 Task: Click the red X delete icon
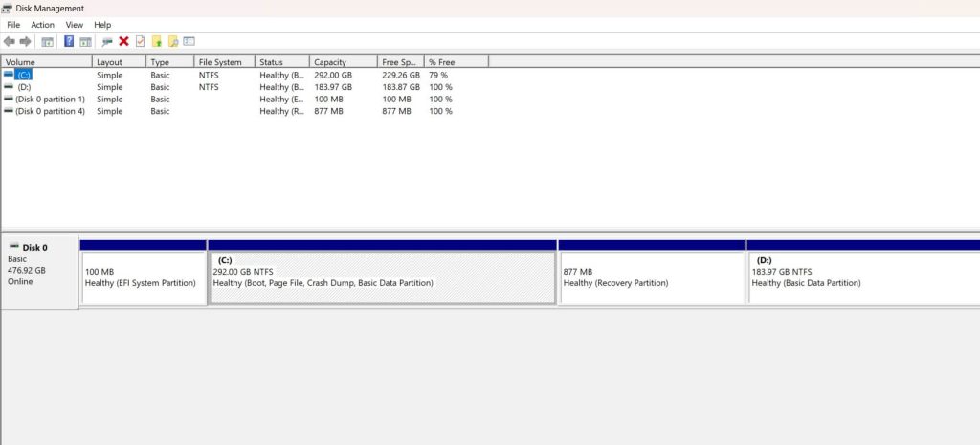tap(123, 42)
